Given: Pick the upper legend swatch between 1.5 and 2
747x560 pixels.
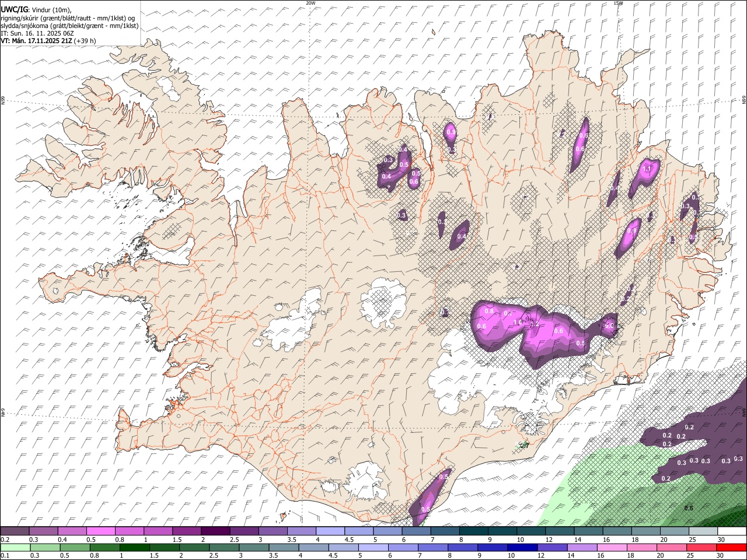Looking at the screenshot, I should [x=186, y=531].
